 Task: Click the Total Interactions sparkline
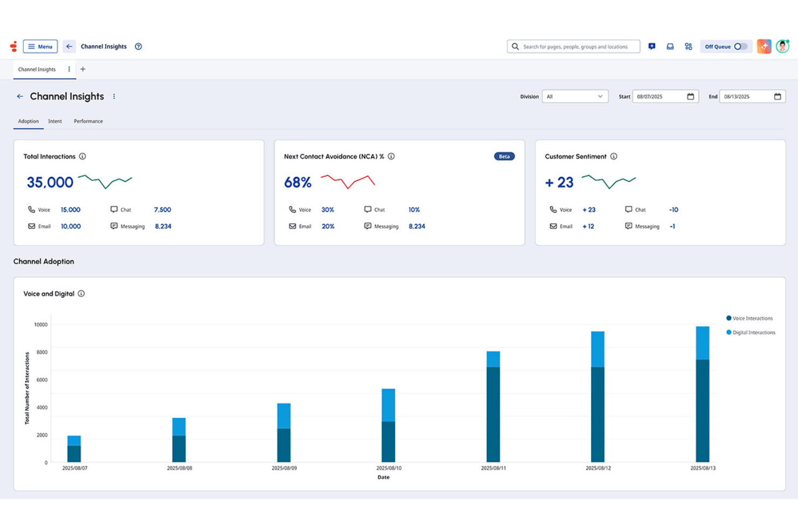(105, 181)
